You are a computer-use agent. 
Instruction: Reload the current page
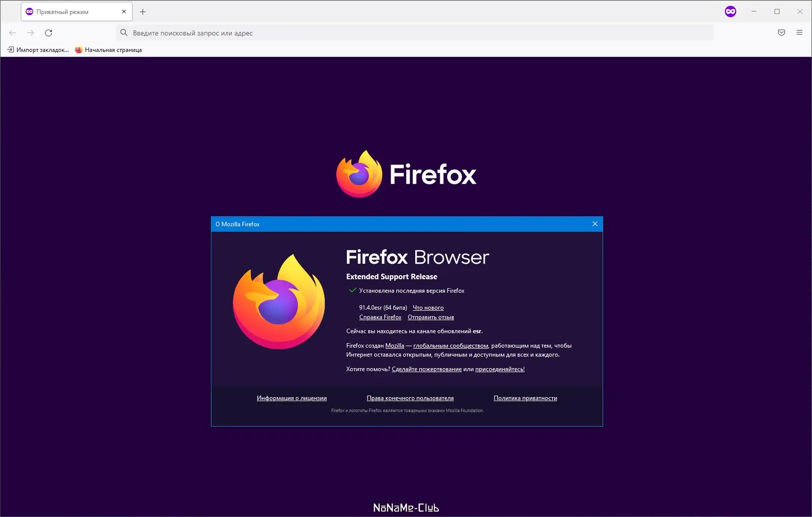coord(48,33)
